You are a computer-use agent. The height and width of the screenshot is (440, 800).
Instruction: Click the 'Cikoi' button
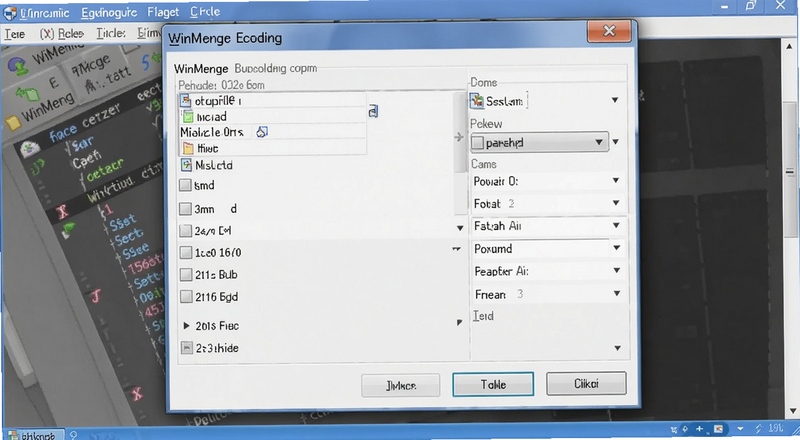(x=586, y=383)
